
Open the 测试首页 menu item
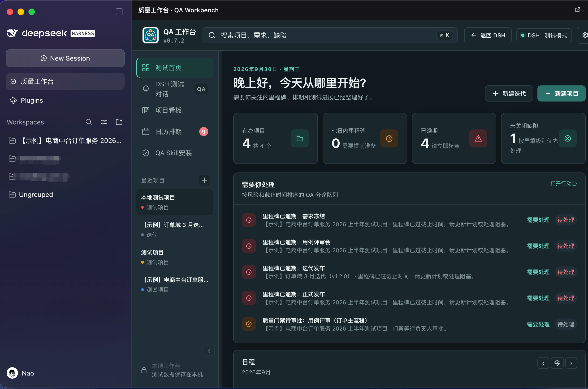coord(175,68)
